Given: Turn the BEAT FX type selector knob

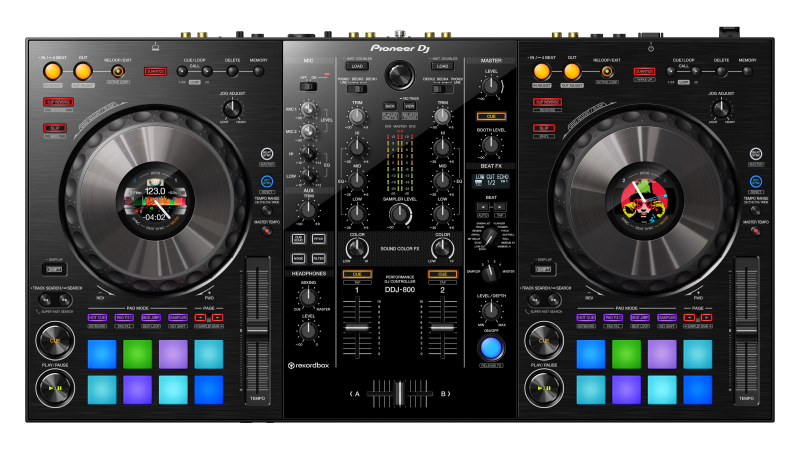Looking at the screenshot, I should [490, 238].
